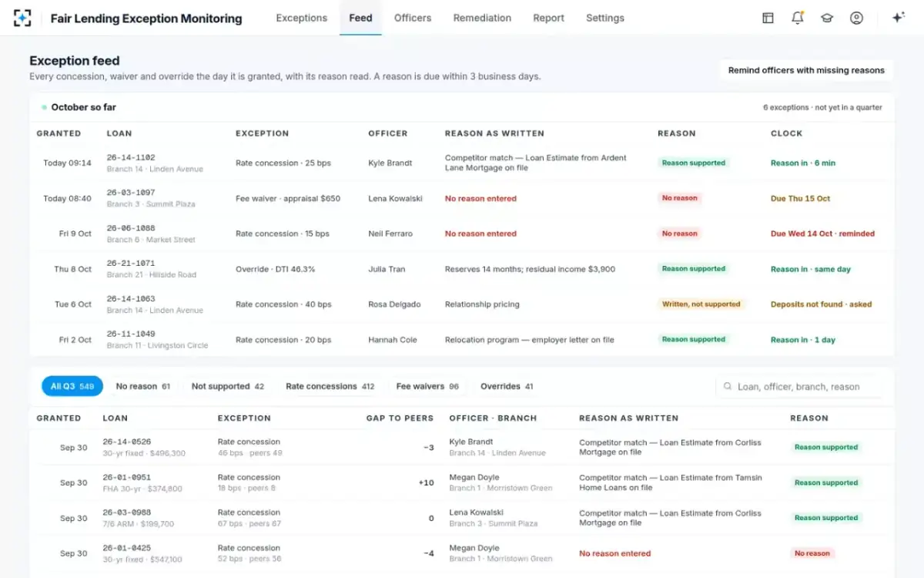Open the layout panel icon
The width and height of the screenshot is (924, 578).
pos(768,18)
